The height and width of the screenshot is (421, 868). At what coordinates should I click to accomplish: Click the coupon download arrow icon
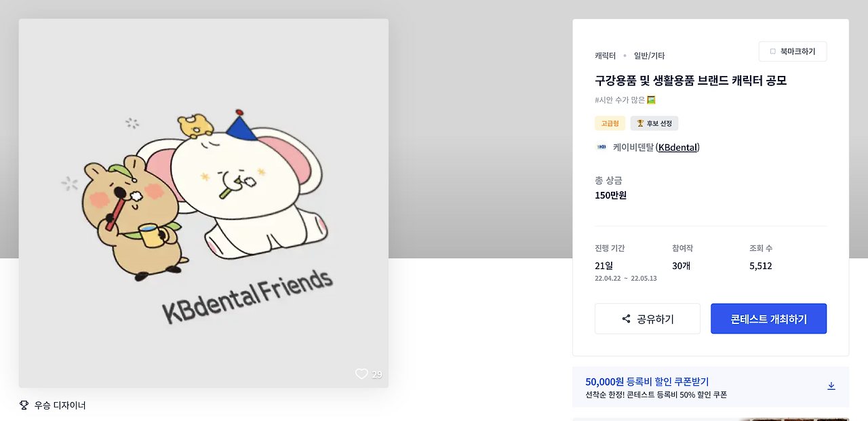(x=831, y=385)
